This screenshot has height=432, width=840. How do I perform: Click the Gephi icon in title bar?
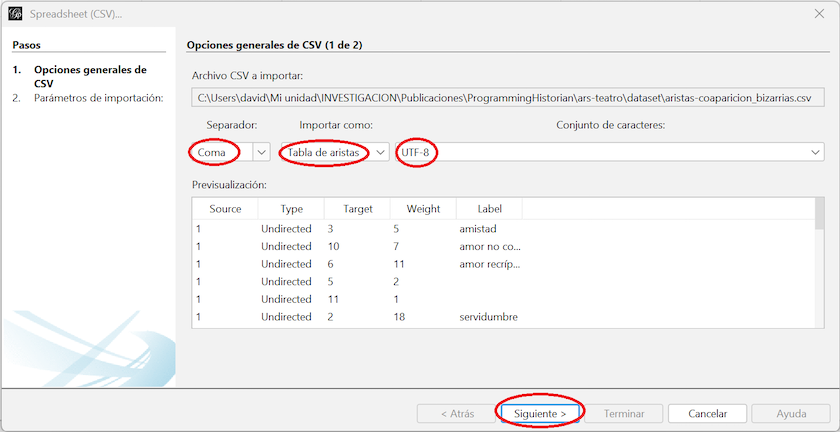tap(15, 14)
